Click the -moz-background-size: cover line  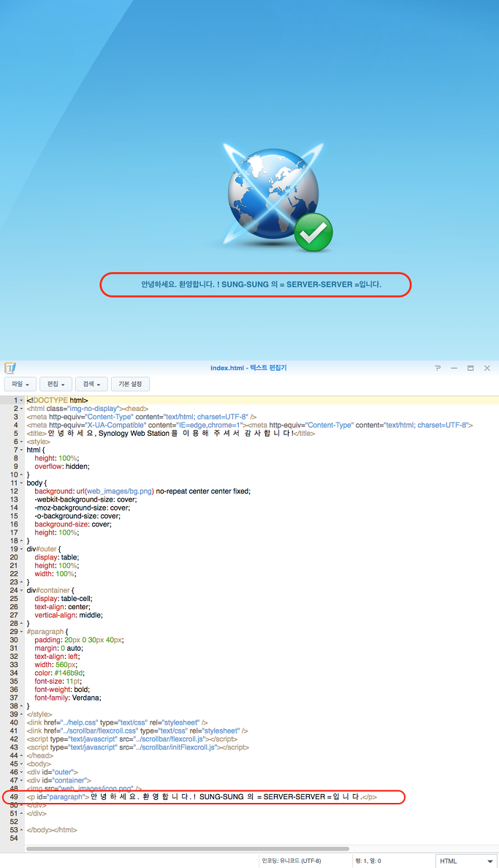point(82,507)
